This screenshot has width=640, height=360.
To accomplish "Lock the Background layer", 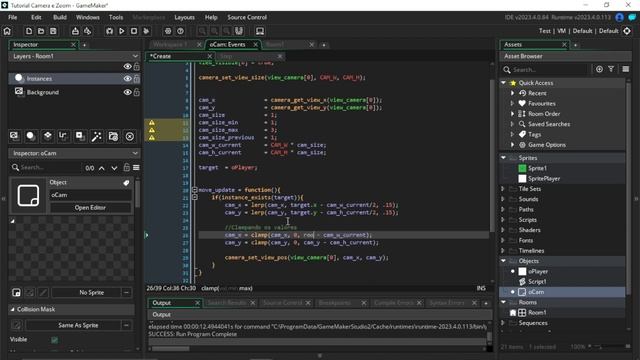I will [136, 92].
